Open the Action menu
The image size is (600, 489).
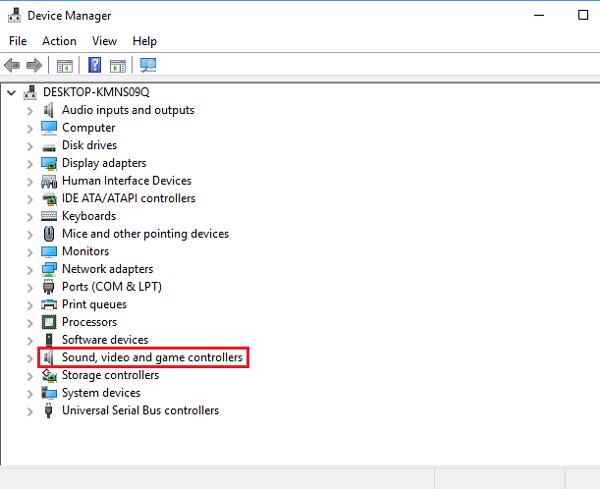coord(59,41)
